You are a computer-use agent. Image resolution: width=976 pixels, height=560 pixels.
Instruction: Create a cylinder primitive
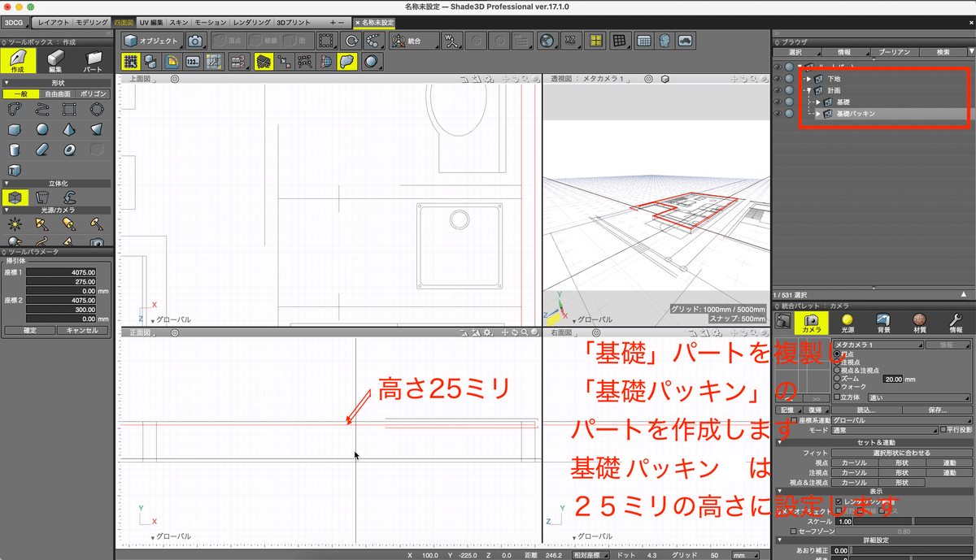[15, 150]
